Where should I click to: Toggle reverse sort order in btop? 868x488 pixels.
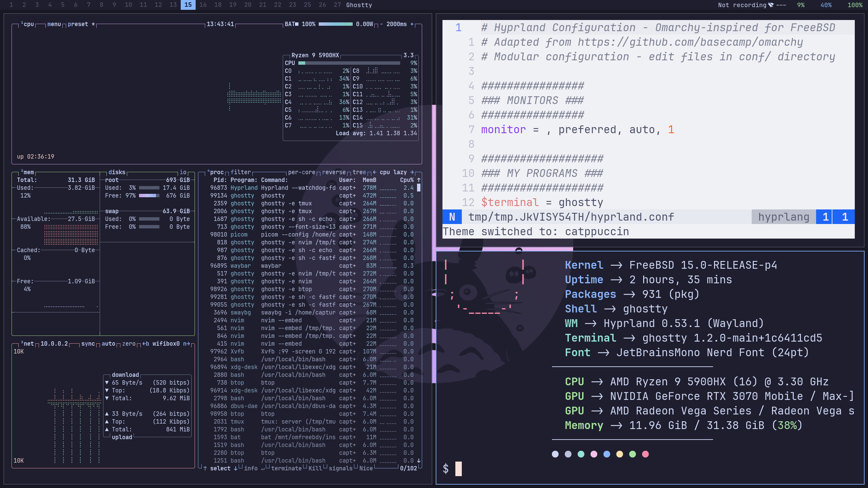tap(334, 172)
